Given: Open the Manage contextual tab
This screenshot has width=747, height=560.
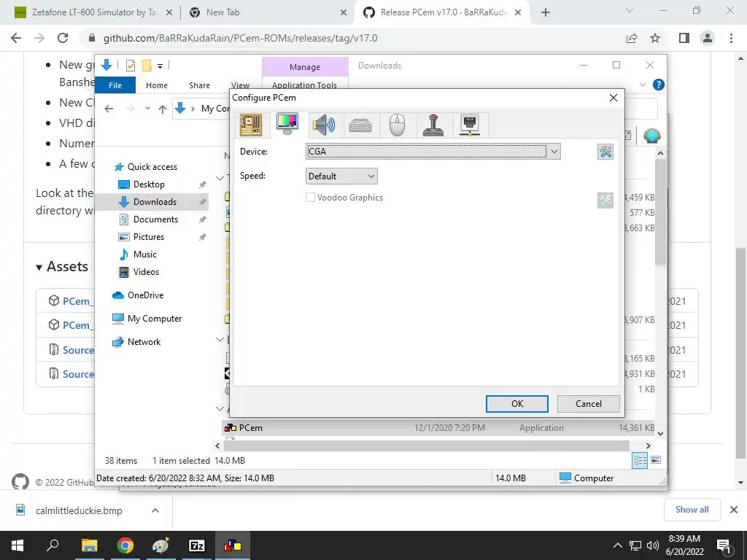Looking at the screenshot, I should pyautogui.click(x=305, y=67).
